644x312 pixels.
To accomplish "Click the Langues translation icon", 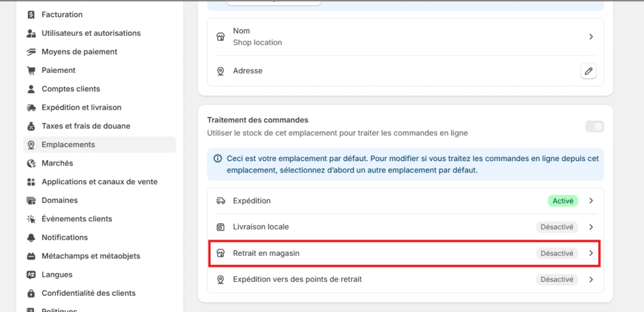I will coord(31,275).
